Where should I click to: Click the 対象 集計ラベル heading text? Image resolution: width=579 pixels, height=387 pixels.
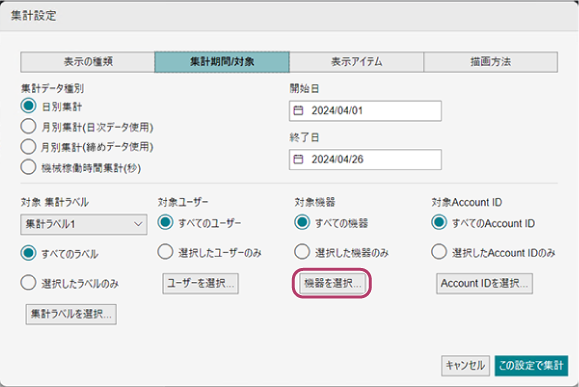(x=55, y=202)
